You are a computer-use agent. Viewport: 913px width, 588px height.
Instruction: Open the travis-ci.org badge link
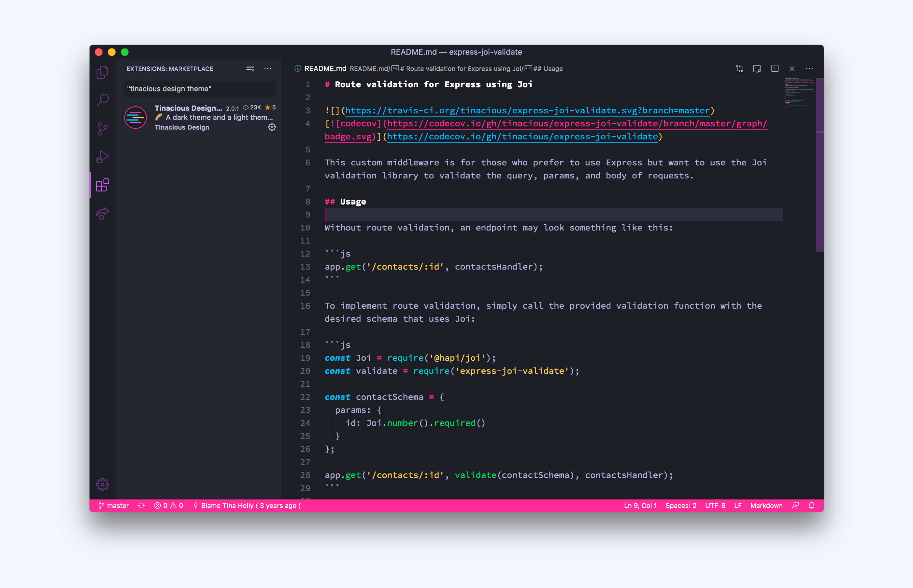pyautogui.click(x=527, y=110)
